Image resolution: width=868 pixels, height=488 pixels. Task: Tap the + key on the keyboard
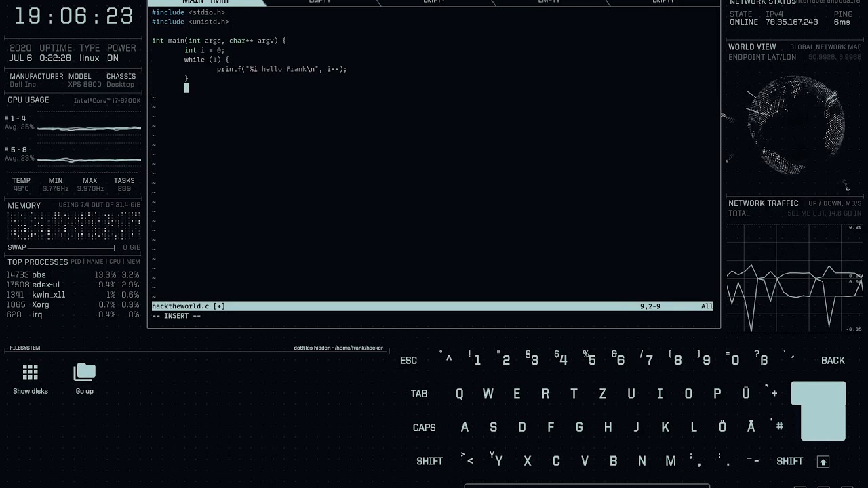(x=773, y=392)
